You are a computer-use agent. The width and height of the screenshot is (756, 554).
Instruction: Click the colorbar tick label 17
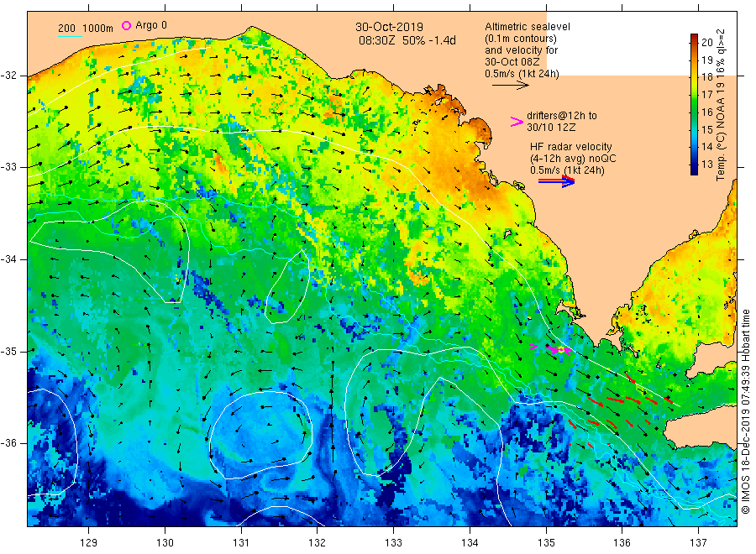click(706, 95)
